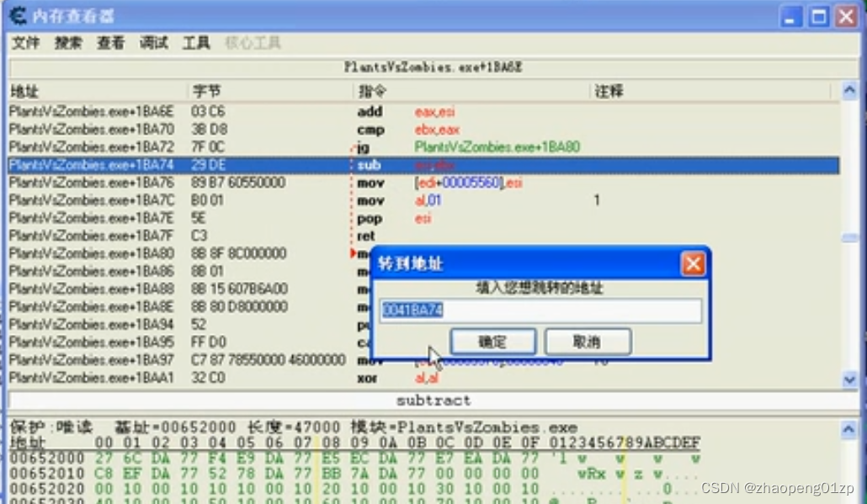This screenshot has width=867, height=504.
Task: Select row PlantsVsZombies.exe+1BA7E pop esi
Action: [423, 218]
